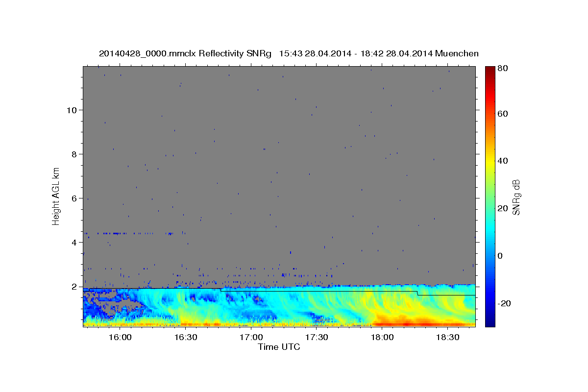Click the height axis label 8
The width and height of the screenshot is (588, 392).
pyautogui.click(x=74, y=154)
